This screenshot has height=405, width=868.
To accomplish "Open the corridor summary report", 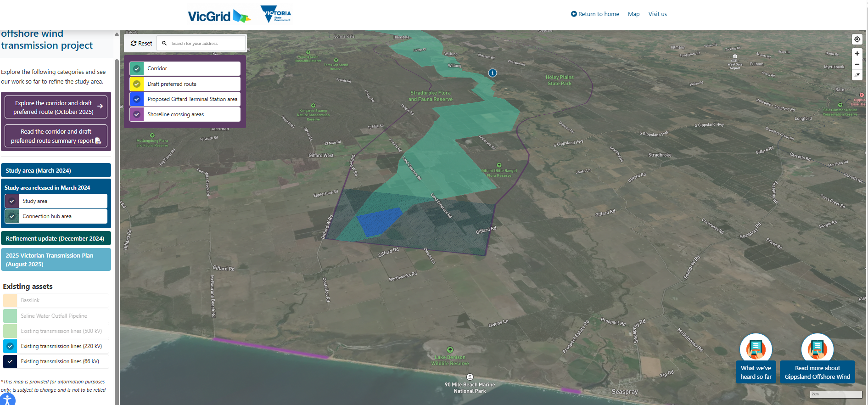I will [x=56, y=136].
